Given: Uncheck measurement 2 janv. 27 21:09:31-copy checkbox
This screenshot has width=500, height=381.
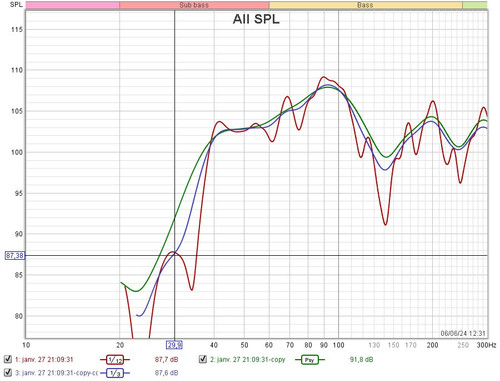Looking at the screenshot, I should 203,359.
